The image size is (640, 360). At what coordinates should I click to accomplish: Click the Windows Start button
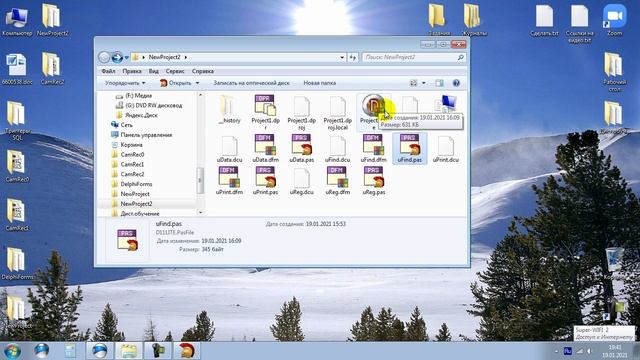(x=12, y=351)
